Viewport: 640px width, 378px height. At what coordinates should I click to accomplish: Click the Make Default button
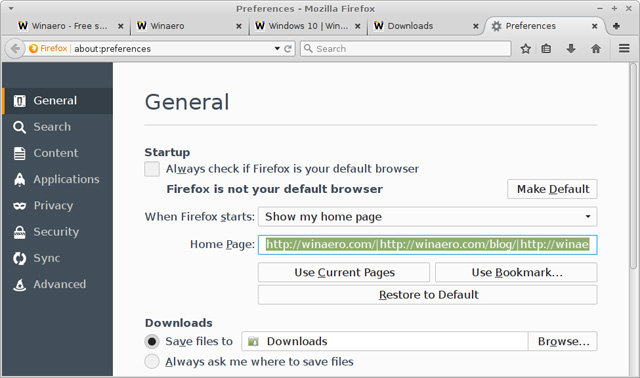[552, 189]
